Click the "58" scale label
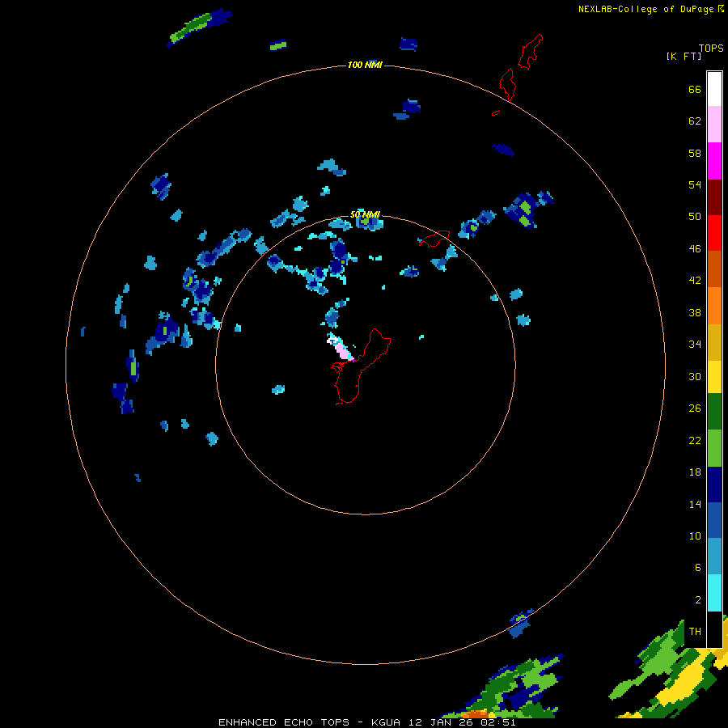Image resolution: width=728 pixels, height=728 pixels. (695, 153)
